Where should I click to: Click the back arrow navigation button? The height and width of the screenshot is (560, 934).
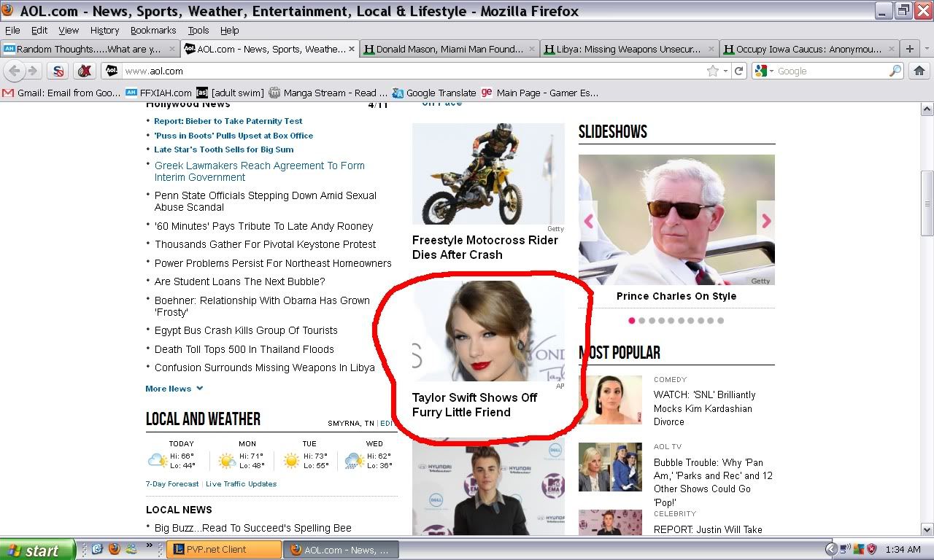(15, 71)
